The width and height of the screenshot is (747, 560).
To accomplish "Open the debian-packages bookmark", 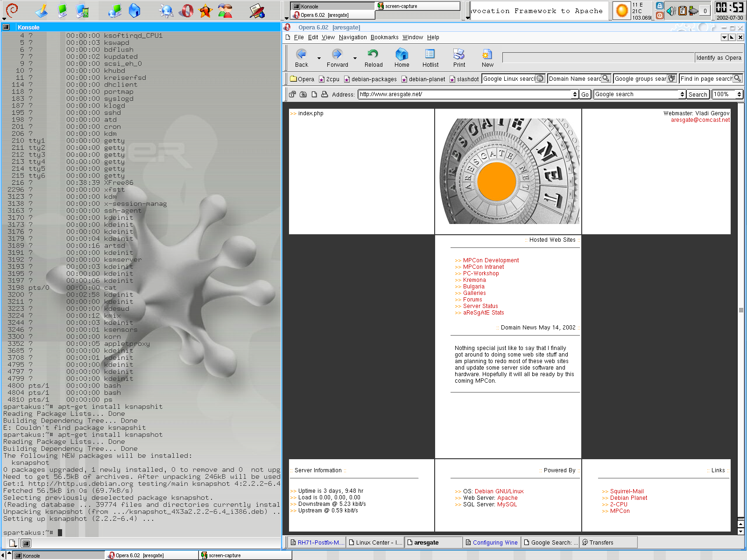I will pos(370,79).
